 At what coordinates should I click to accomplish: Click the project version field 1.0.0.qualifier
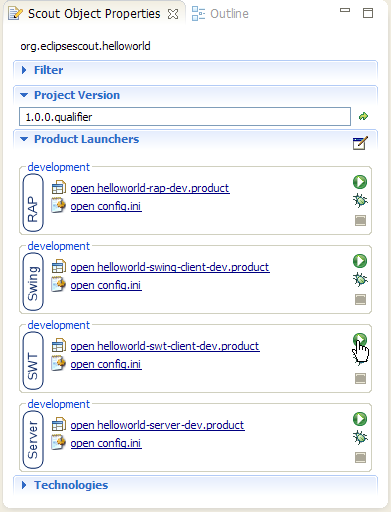point(185,117)
